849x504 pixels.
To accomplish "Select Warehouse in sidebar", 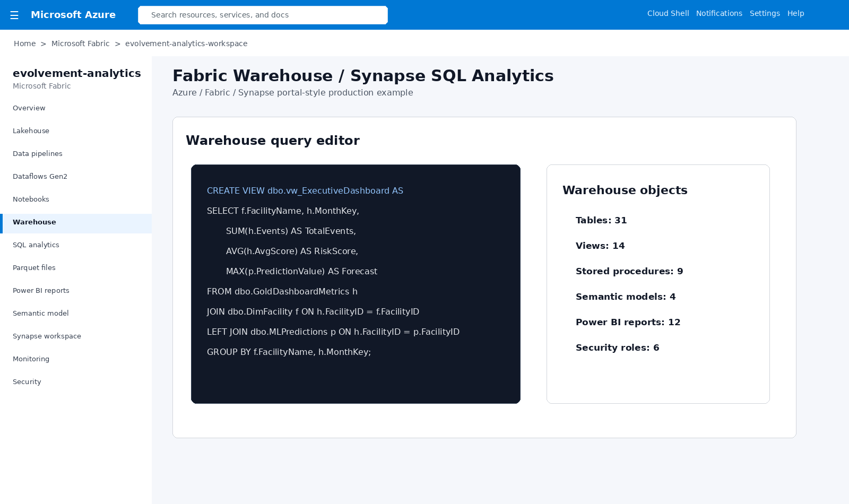I will click(76, 222).
